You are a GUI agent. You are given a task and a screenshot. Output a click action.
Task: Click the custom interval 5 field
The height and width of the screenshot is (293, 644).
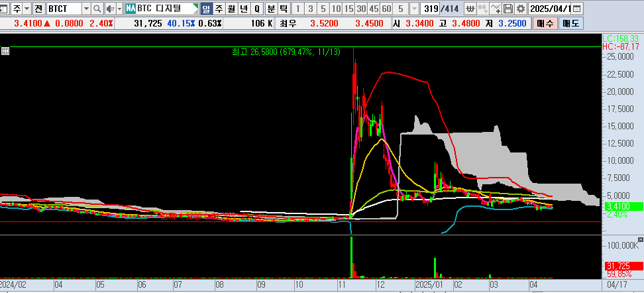click(402, 8)
